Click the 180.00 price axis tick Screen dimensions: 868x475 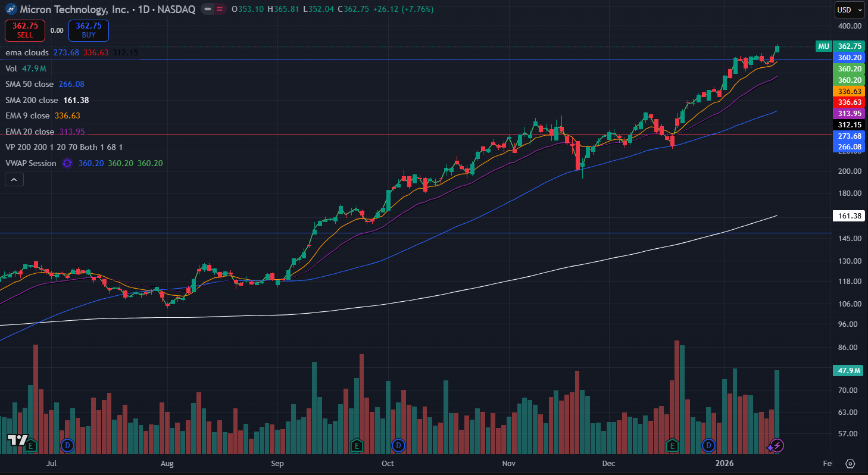[x=849, y=193]
